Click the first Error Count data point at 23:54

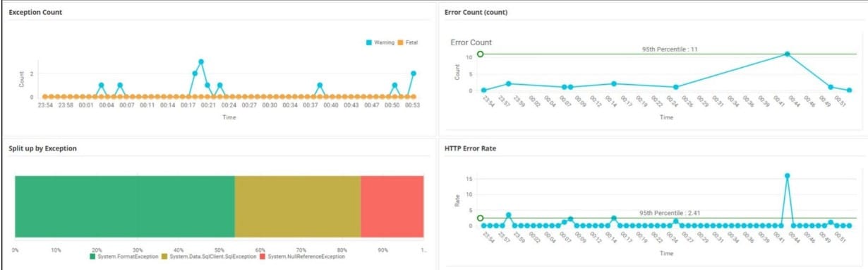[483, 90]
